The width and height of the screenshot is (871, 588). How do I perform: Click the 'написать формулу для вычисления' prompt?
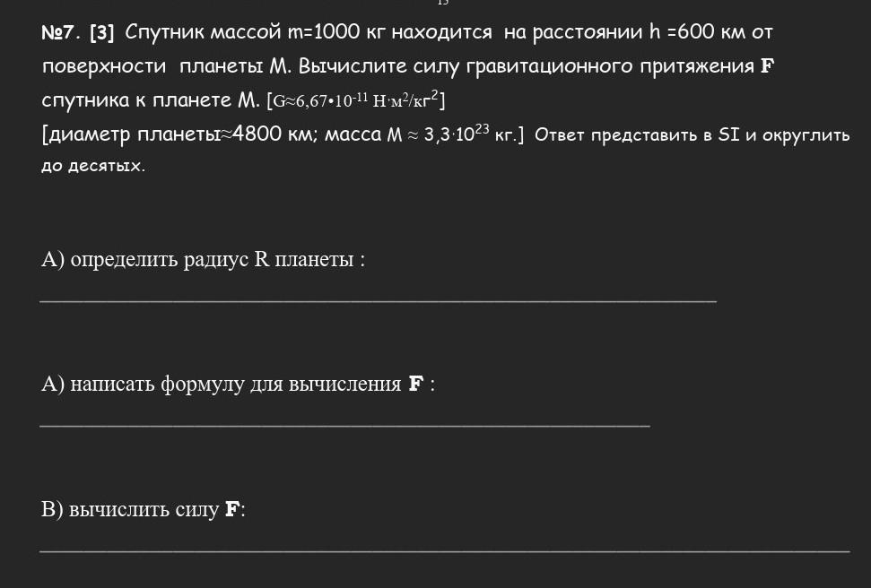pyautogui.click(x=236, y=385)
